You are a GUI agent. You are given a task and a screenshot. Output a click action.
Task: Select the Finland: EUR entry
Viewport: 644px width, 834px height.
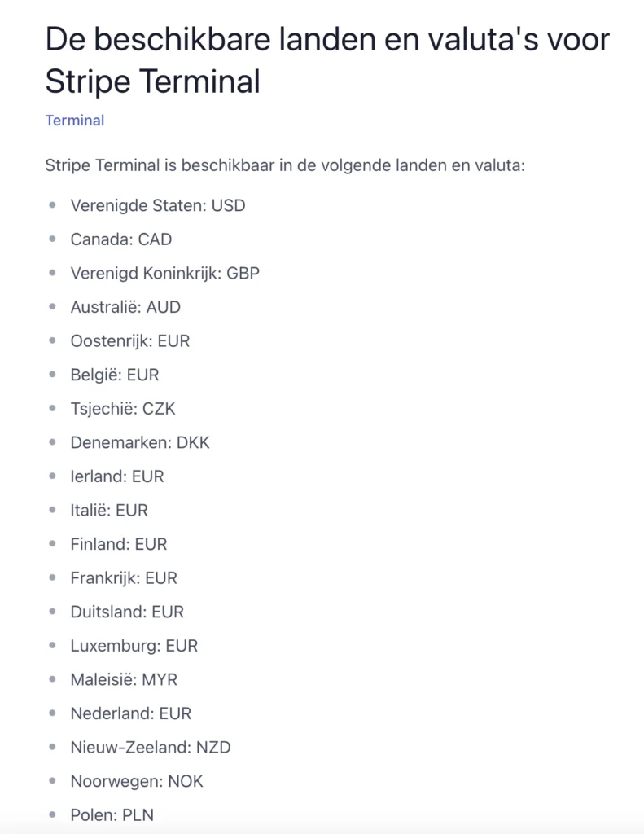(x=119, y=544)
